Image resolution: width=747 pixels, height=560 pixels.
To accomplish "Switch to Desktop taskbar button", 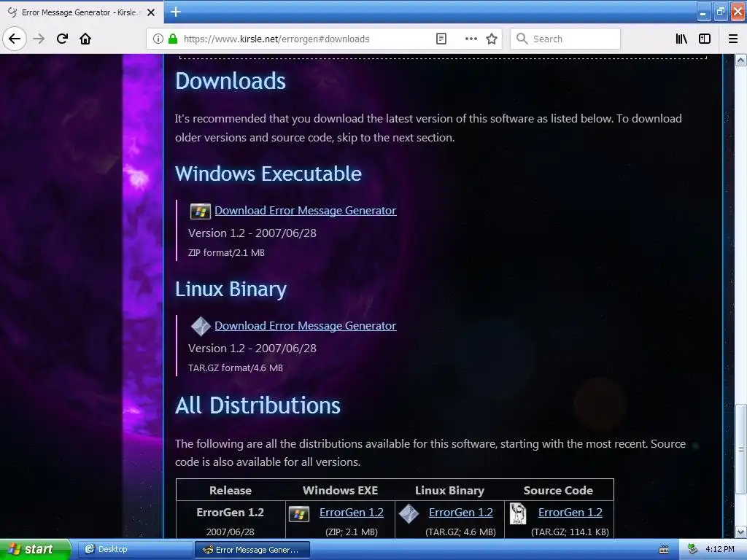I will (135, 549).
